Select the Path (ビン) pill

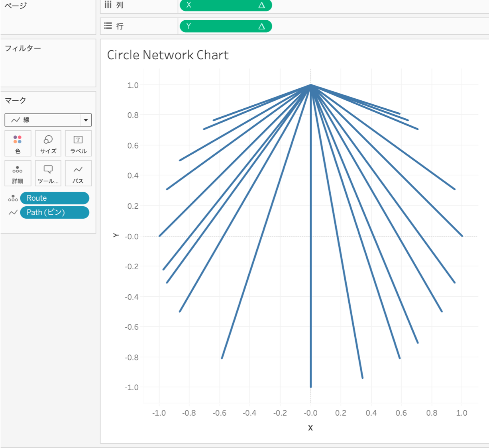[55, 212]
